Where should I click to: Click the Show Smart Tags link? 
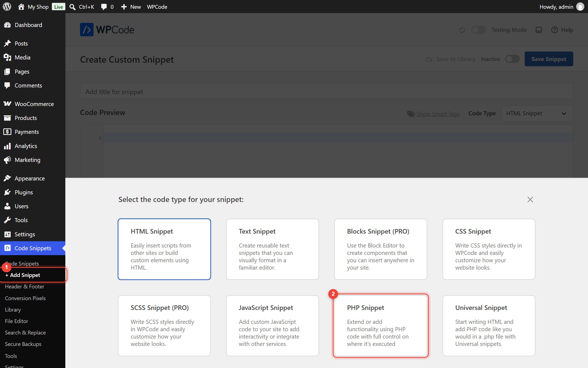[438, 114]
